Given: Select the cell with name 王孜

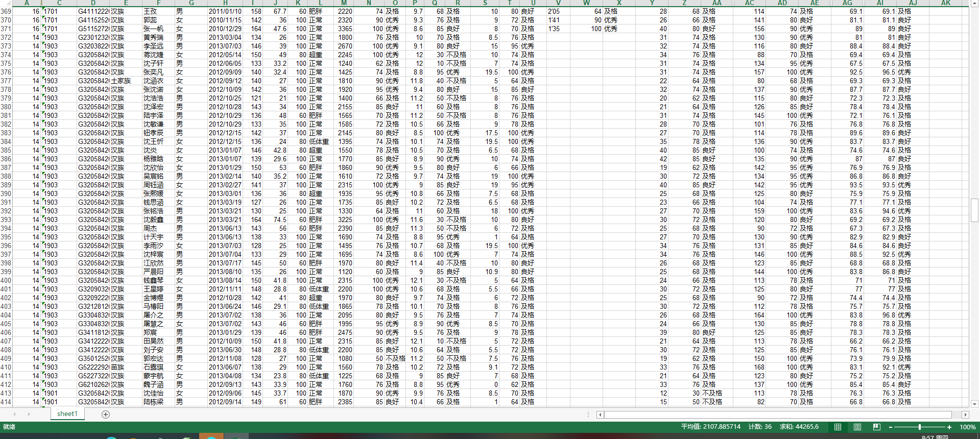Looking at the screenshot, I should (x=158, y=11).
